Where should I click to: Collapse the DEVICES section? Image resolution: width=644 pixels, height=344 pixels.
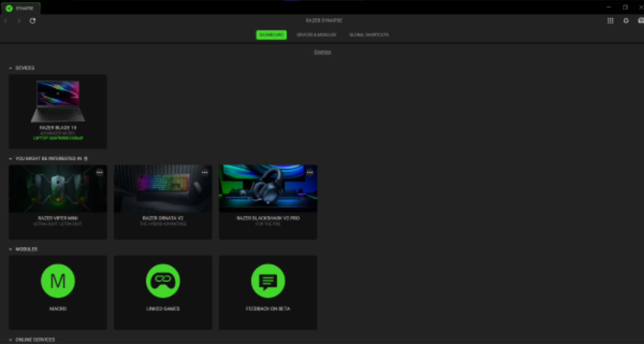(x=10, y=68)
